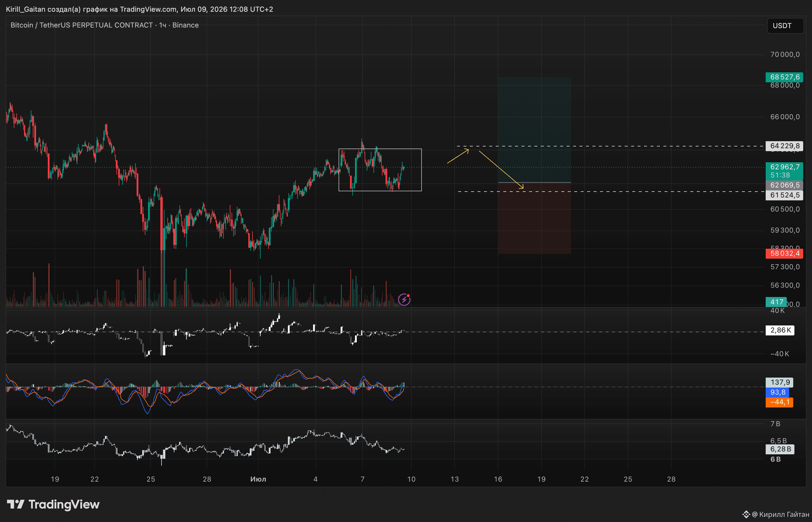This screenshot has width=812, height=522.
Task: Click the 137,9 histogram value label
Action: (779, 382)
